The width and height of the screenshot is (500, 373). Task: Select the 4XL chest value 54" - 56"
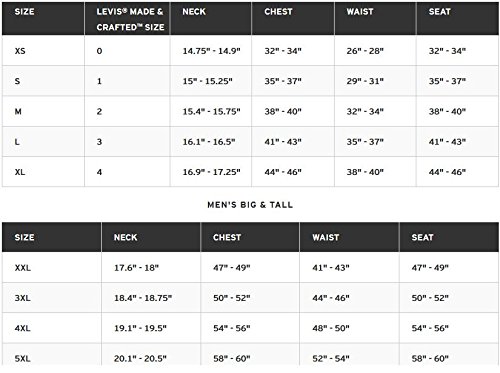pos(232,328)
